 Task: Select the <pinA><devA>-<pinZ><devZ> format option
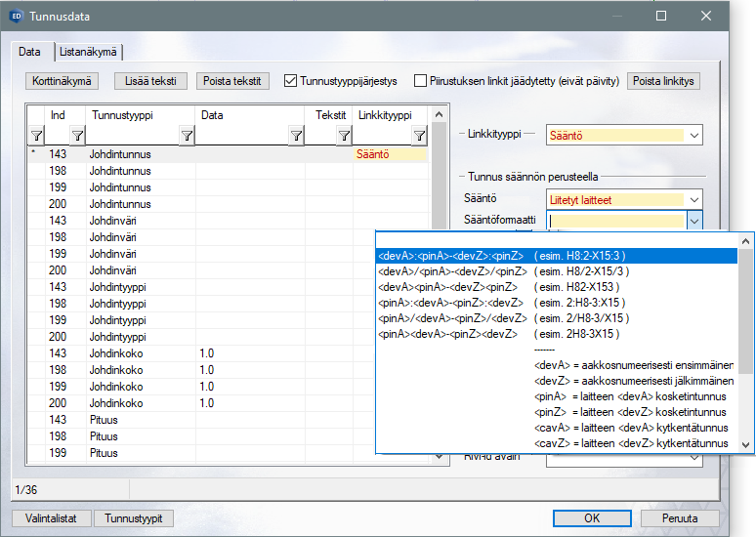(447, 334)
